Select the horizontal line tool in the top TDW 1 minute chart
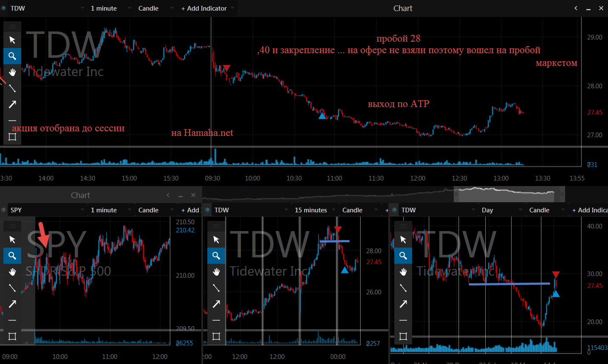The width and height of the screenshot is (608, 364). 12,121
